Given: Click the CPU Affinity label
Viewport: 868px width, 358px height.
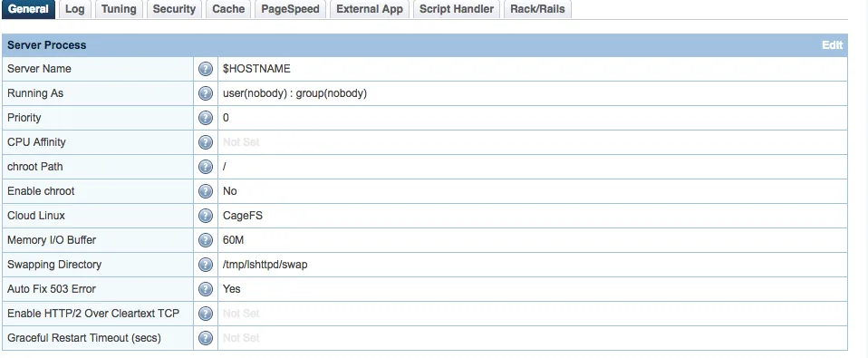Looking at the screenshot, I should pyautogui.click(x=36, y=142).
